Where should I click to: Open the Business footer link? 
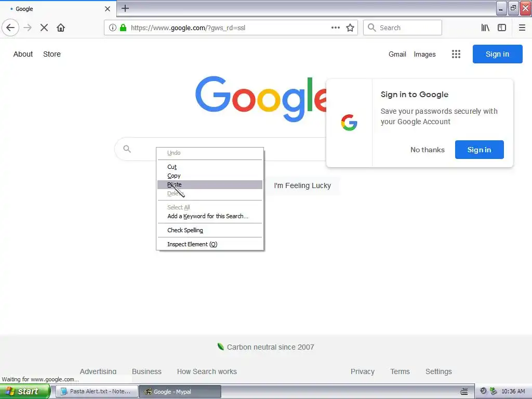tap(147, 371)
